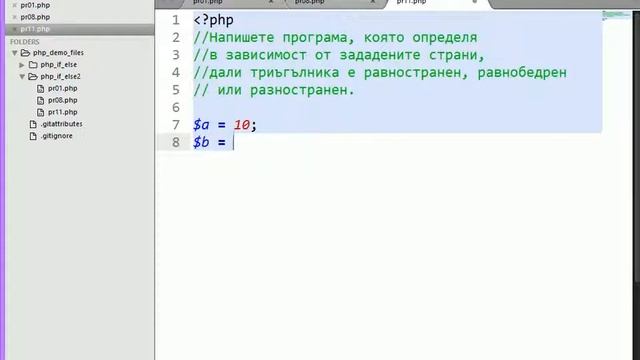Click comment word разностранен on line 5
The image size is (640, 360).
click(x=298, y=90)
